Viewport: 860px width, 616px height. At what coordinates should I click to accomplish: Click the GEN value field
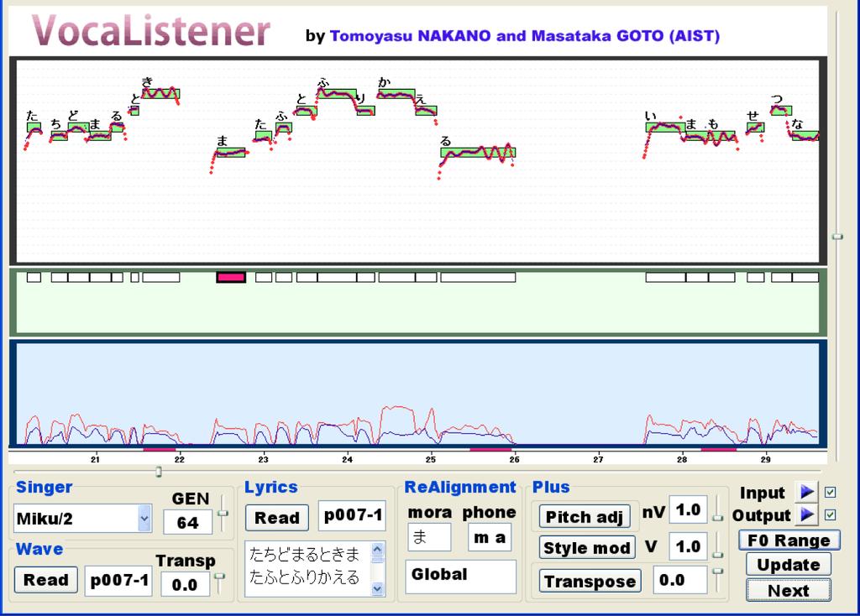pyautogui.click(x=187, y=522)
